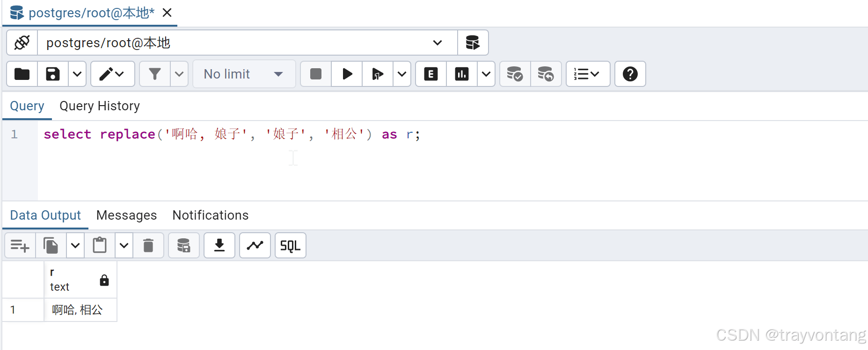
Task: Open the help question mark
Action: (x=630, y=74)
